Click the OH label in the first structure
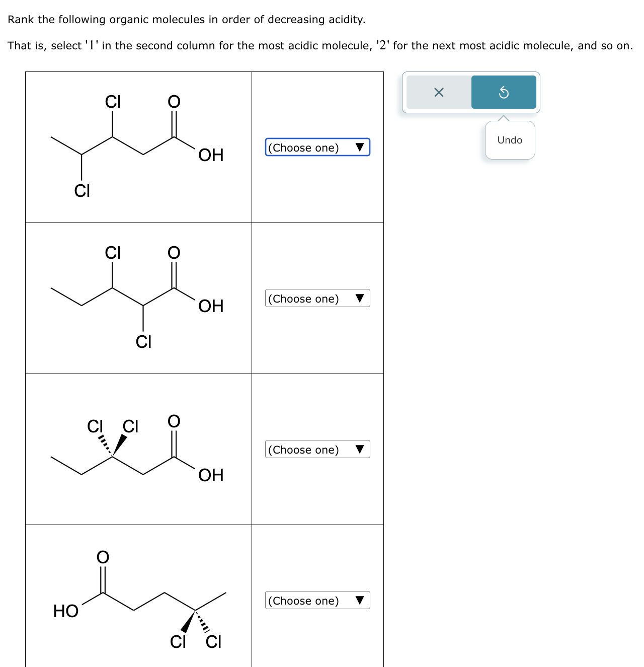 coord(211,156)
